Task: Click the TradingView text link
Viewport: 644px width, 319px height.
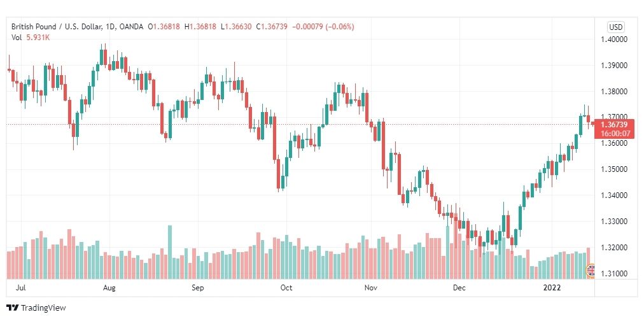Action: coord(43,308)
